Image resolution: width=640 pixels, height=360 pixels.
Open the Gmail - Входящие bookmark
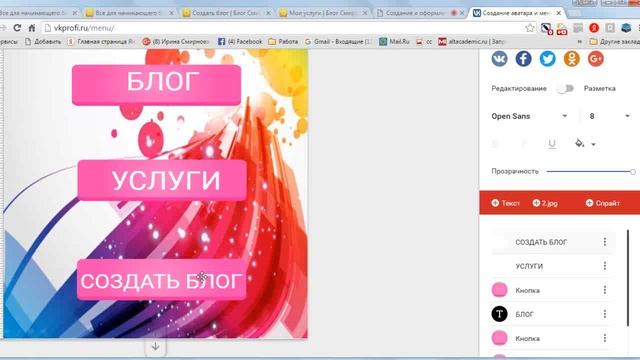(x=338, y=42)
